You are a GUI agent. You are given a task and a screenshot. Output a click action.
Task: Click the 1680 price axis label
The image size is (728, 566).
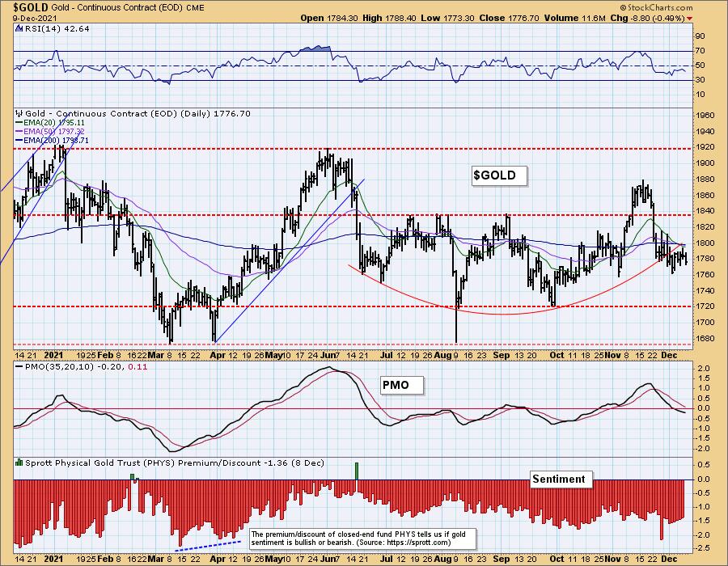click(x=705, y=338)
